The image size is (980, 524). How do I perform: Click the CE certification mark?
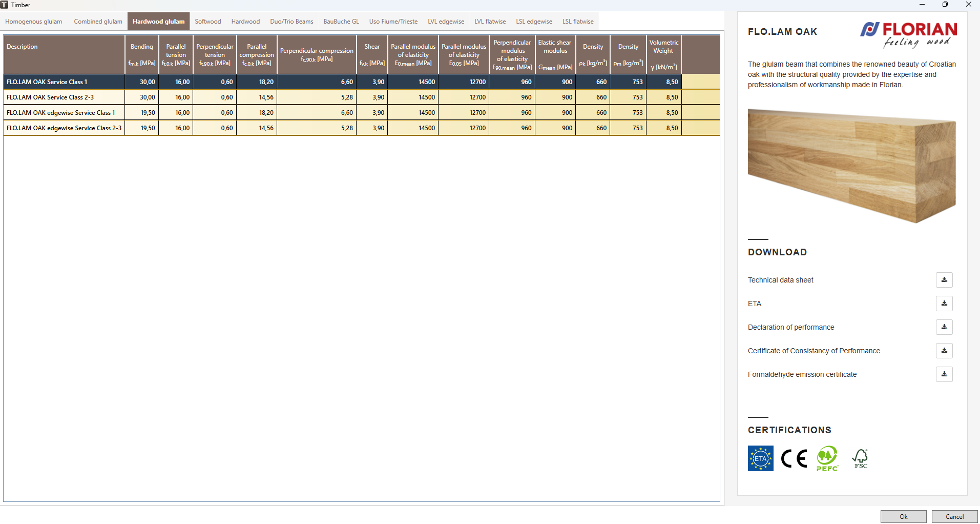(794, 458)
